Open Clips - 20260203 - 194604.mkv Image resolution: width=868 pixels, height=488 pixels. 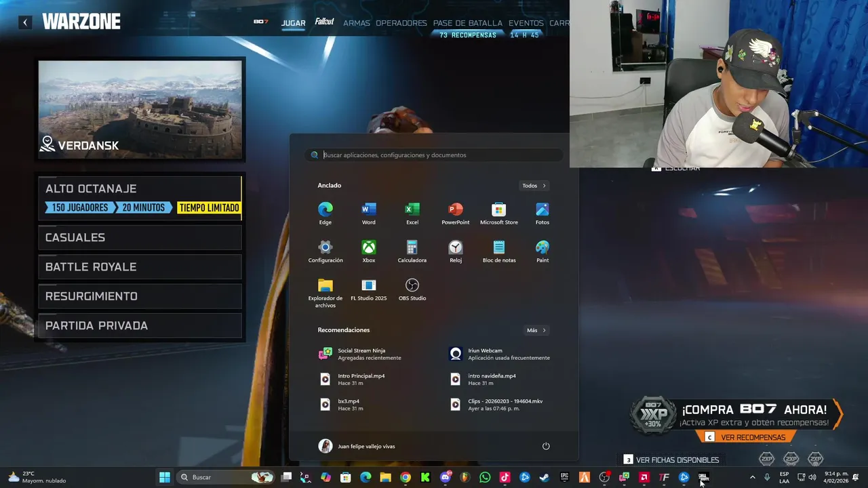[x=497, y=404]
